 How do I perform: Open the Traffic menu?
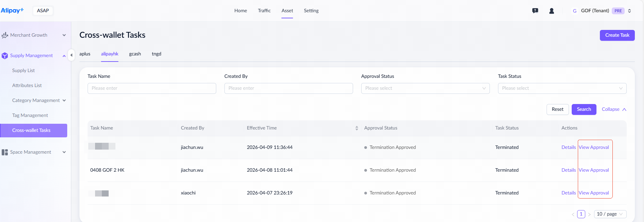[x=264, y=11]
